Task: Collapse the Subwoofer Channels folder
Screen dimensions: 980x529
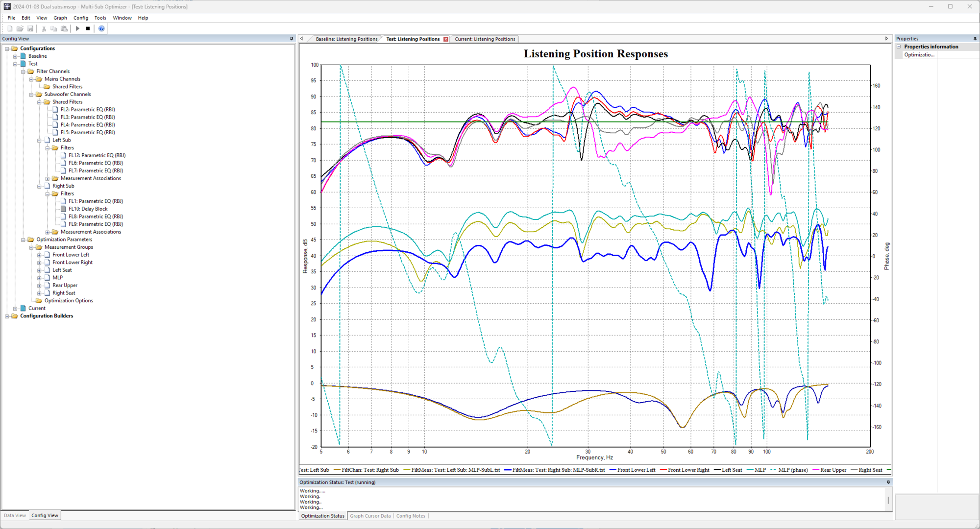Action: [x=31, y=95]
